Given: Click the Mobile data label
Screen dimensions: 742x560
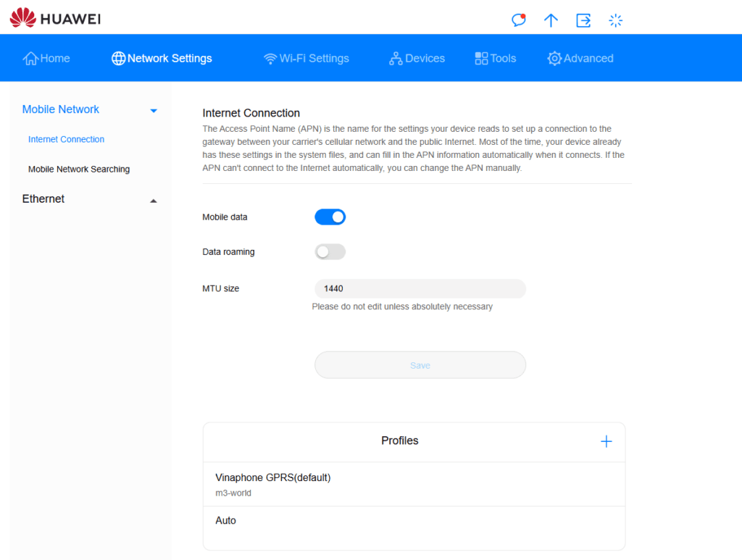Looking at the screenshot, I should click(225, 217).
